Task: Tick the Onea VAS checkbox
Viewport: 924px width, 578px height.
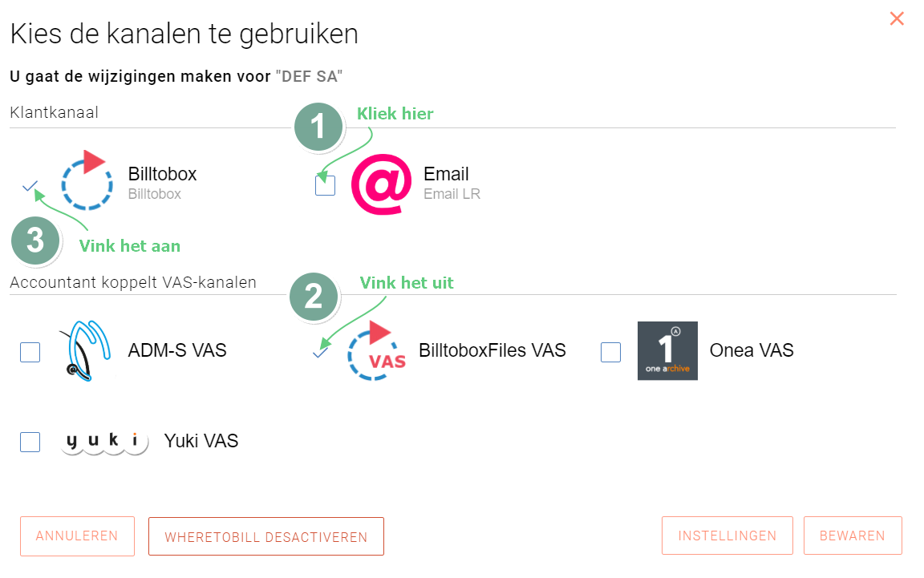Action: [x=610, y=353]
